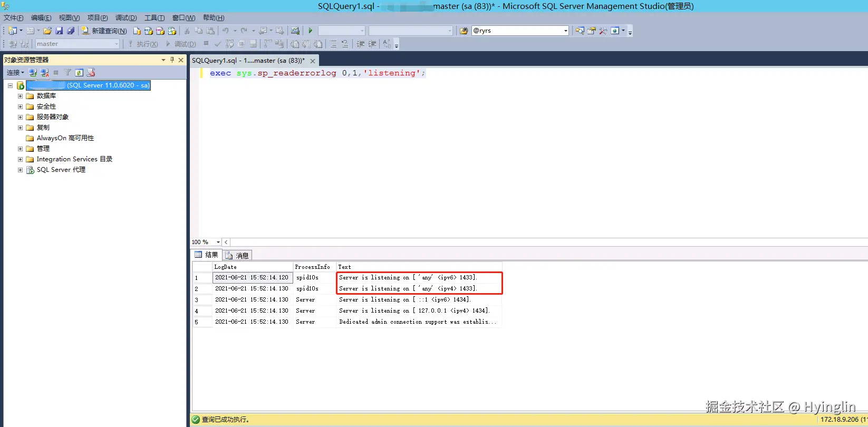The height and width of the screenshot is (427, 868).
Task: Click the DMX query icon
Action: (x=160, y=31)
